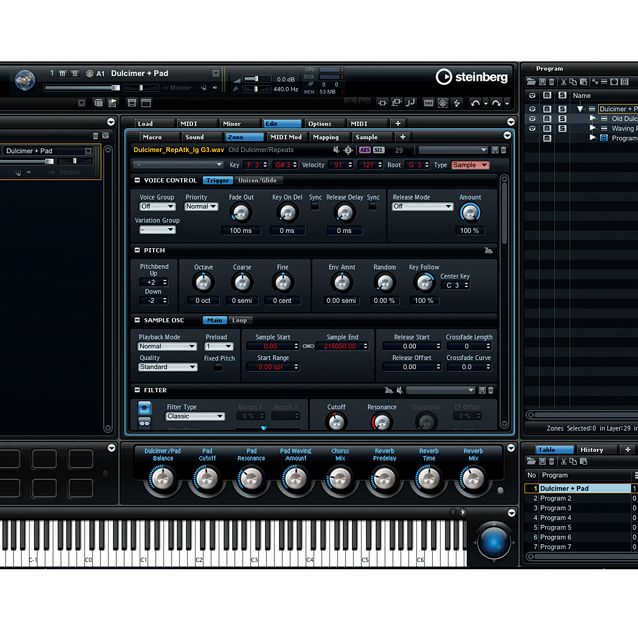Screen dimensions: 638x638
Task: Click the filter section mute speaker icon
Action: [400, 391]
